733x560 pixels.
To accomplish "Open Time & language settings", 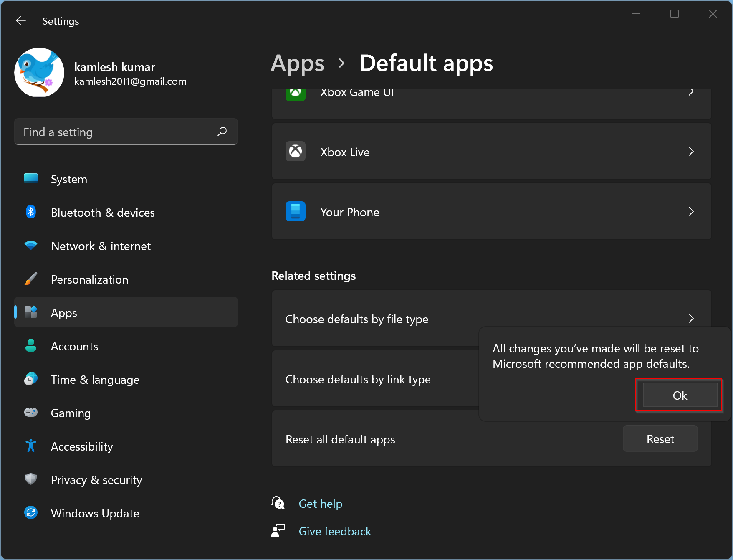I will tap(126, 380).
